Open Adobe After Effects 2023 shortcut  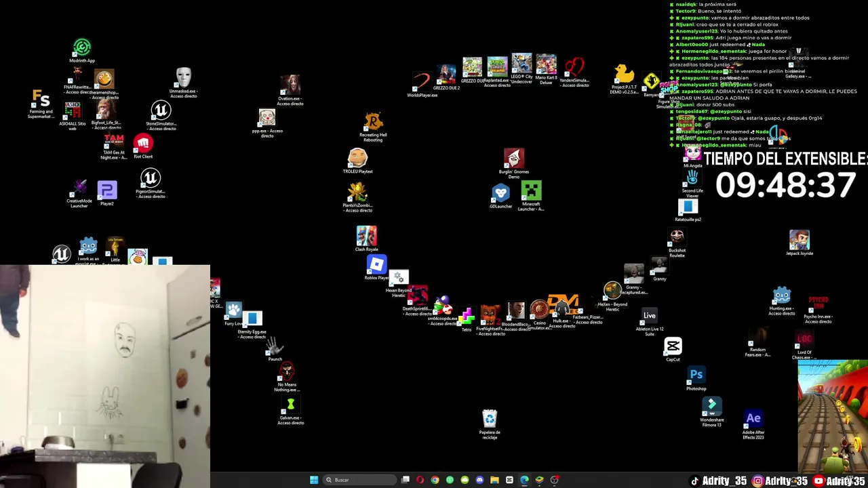(753, 425)
